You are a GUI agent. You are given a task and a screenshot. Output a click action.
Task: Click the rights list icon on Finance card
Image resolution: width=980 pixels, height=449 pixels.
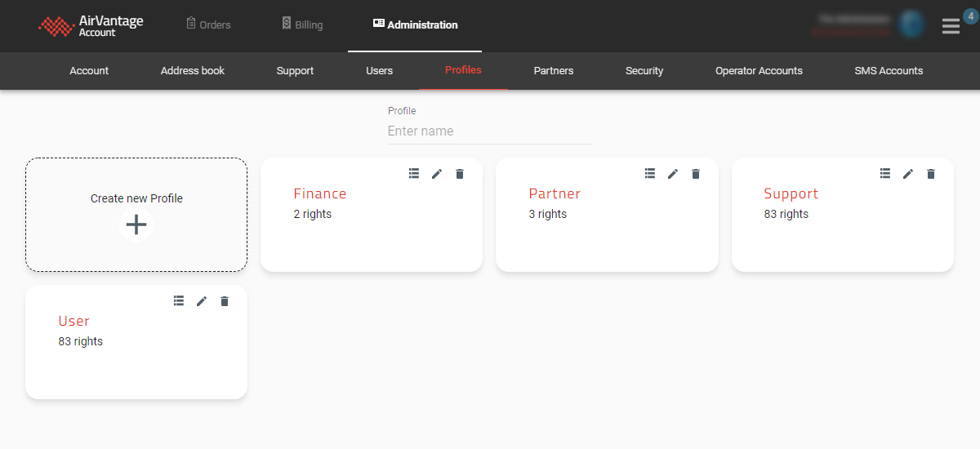(414, 174)
